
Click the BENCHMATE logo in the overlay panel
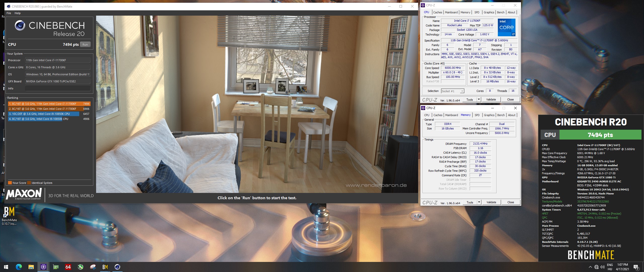click(591, 255)
